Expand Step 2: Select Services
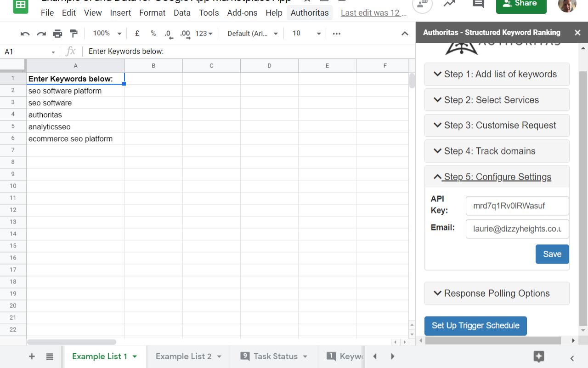Screen dimensions: 588x368 click(497, 100)
